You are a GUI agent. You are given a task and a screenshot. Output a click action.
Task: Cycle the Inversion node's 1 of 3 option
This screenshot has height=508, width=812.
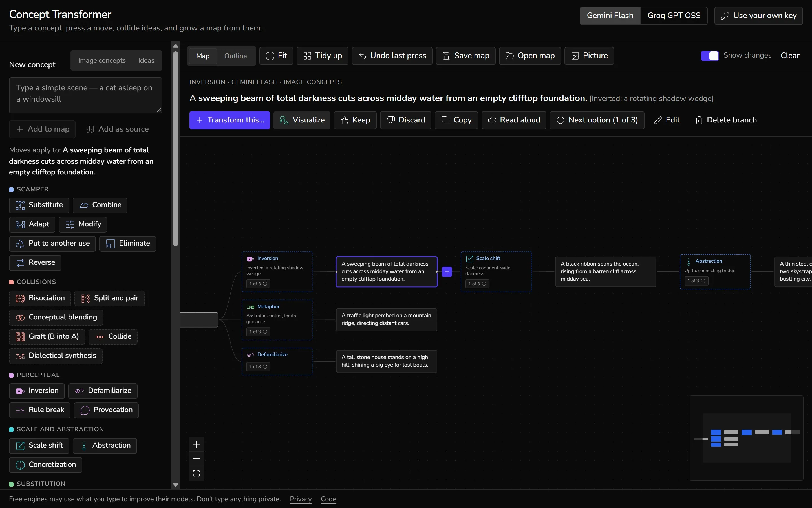(258, 284)
